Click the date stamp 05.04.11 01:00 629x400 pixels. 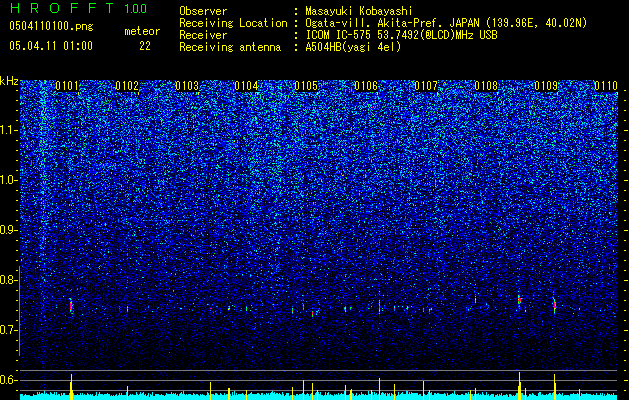pyautogui.click(x=51, y=46)
